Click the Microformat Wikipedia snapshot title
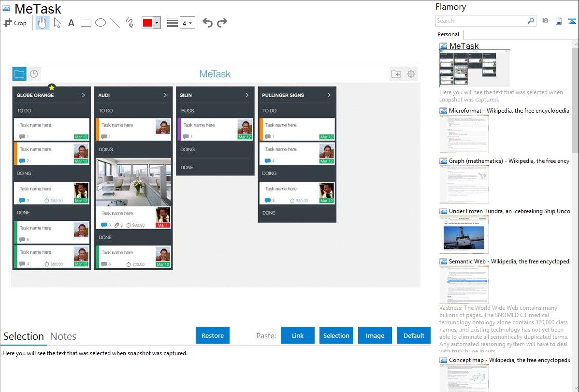579x392 pixels. pyautogui.click(x=509, y=111)
